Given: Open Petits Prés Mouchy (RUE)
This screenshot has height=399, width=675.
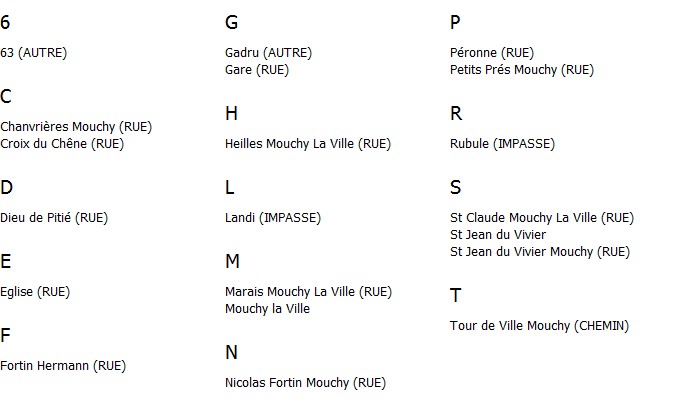Looking at the screenshot, I should [x=522, y=70].
